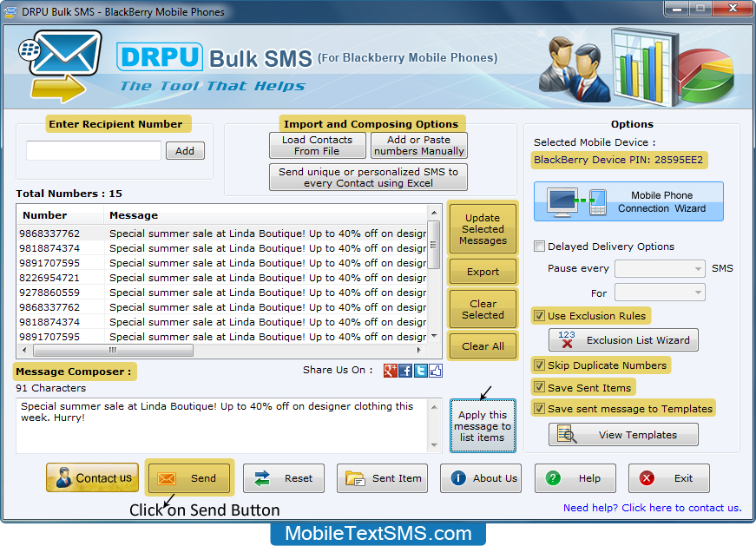Close the DRPU Bulk SMS window
Screen dimensions: 756x546
click(x=733, y=8)
